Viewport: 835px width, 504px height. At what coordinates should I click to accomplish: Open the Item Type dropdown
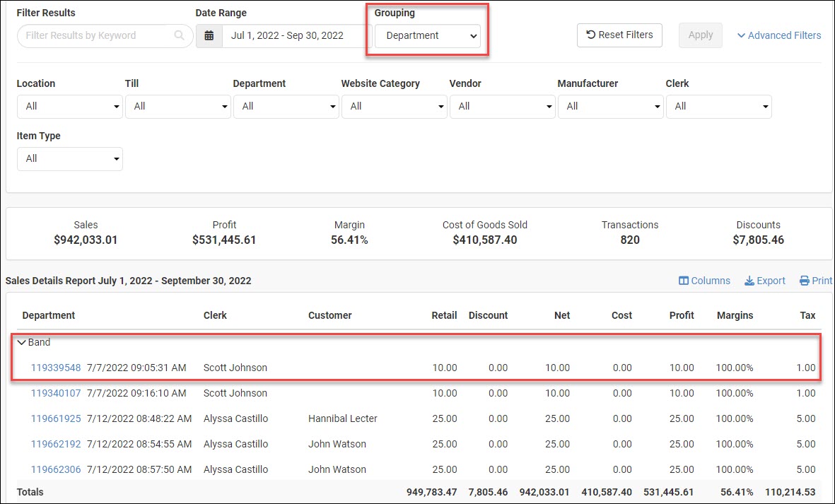tap(70, 158)
